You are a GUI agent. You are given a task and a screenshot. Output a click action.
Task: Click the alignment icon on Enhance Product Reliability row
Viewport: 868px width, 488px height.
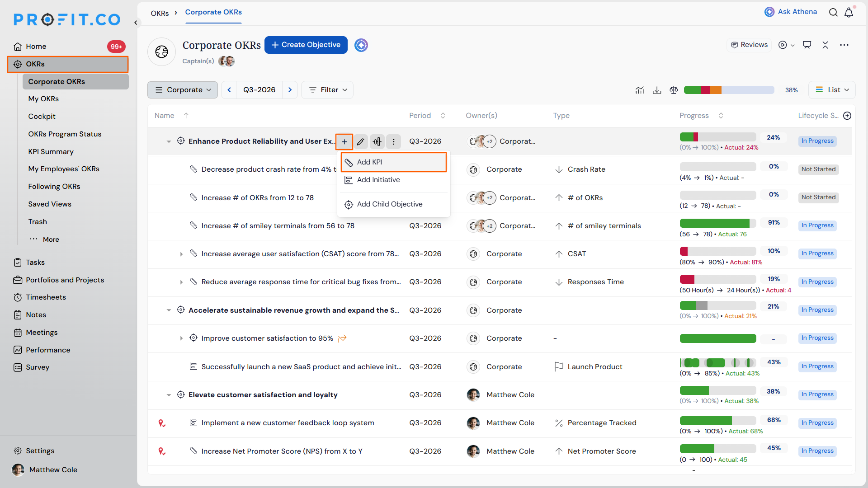point(377,141)
